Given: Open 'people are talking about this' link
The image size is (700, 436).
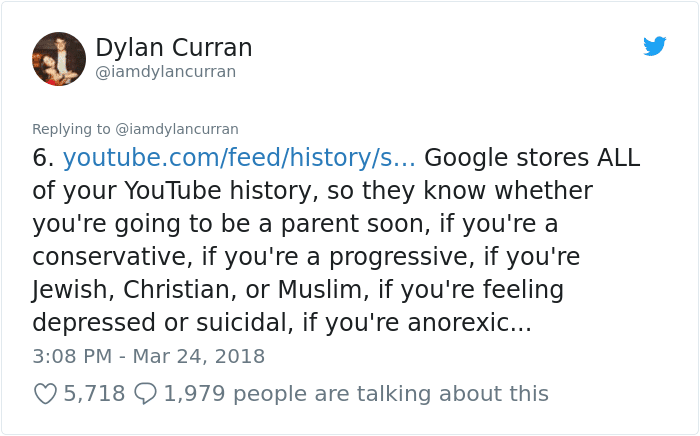Looking at the screenshot, I should 390,394.
